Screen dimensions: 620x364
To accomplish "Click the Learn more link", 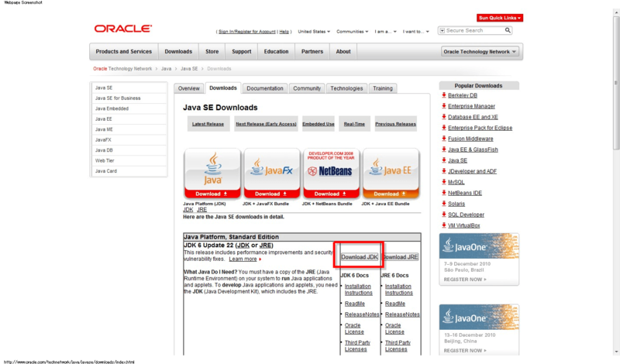I will point(243,259).
